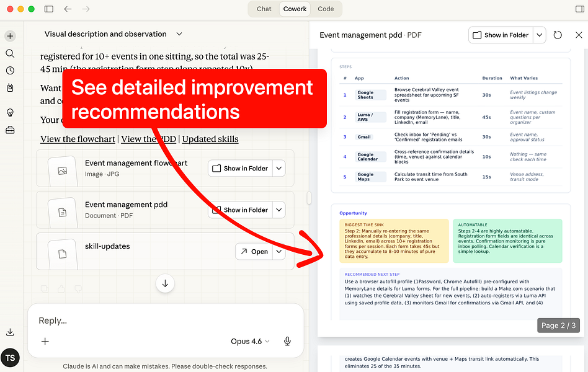
Task: Click the Google Sheets app cell
Action: pos(370,95)
